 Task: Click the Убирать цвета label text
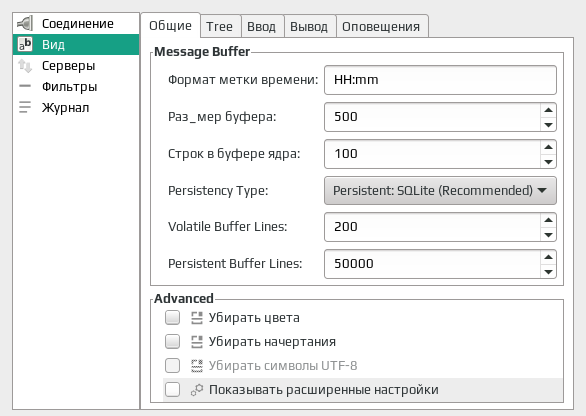click(x=254, y=318)
